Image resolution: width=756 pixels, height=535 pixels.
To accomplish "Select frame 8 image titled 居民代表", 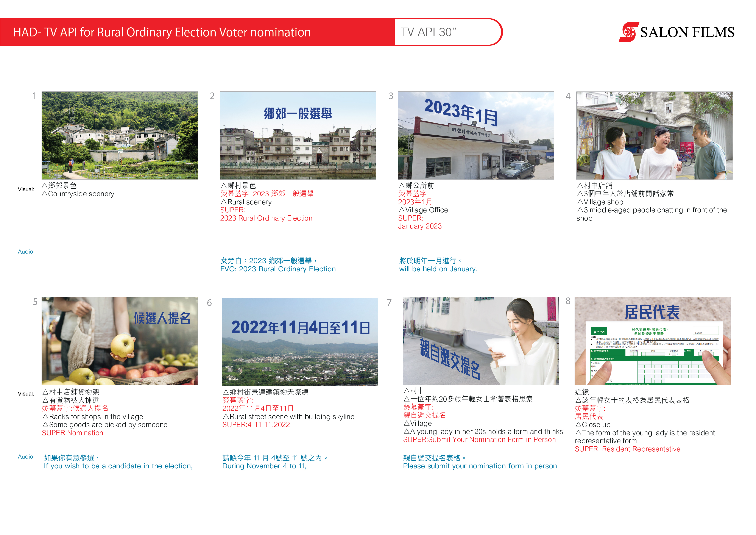I will coord(653,341).
